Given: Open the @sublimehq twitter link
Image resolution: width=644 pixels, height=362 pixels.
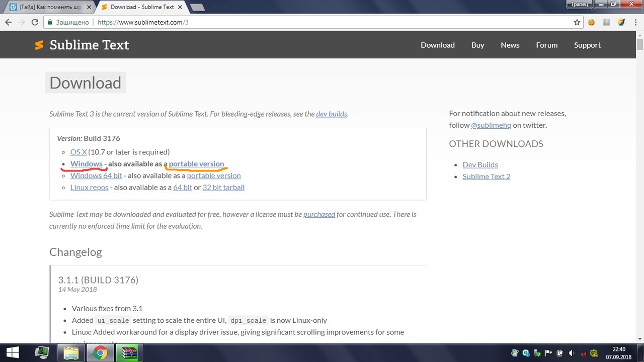Looking at the screenshot, I should point(491,125).
